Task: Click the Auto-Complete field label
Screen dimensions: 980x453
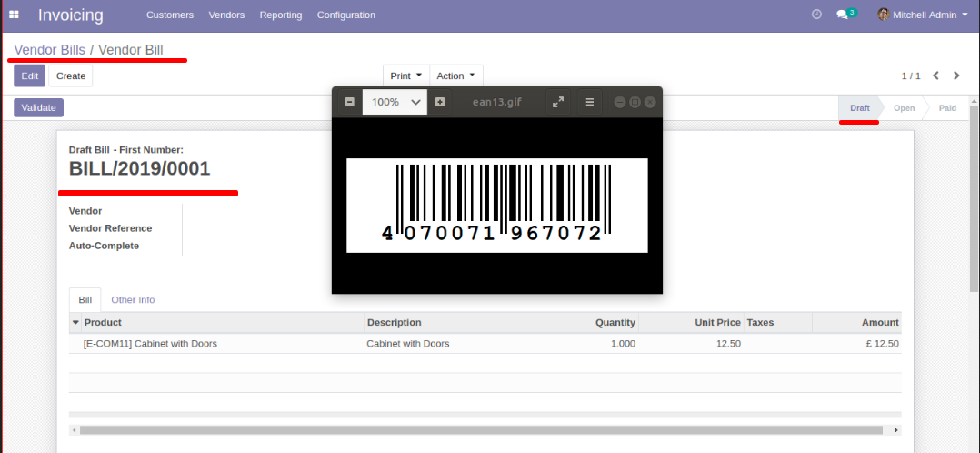Action: click(x=104, y=246)
